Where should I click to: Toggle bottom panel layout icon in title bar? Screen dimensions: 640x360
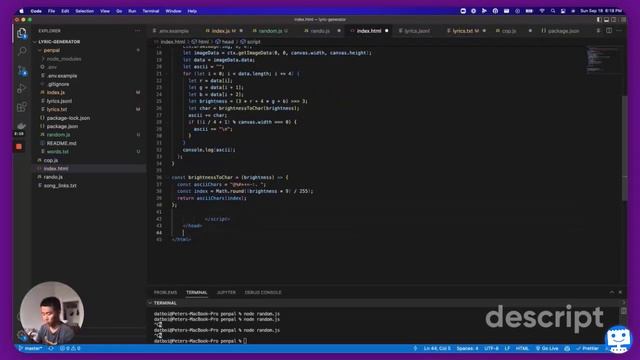click(x=607, y=20)
